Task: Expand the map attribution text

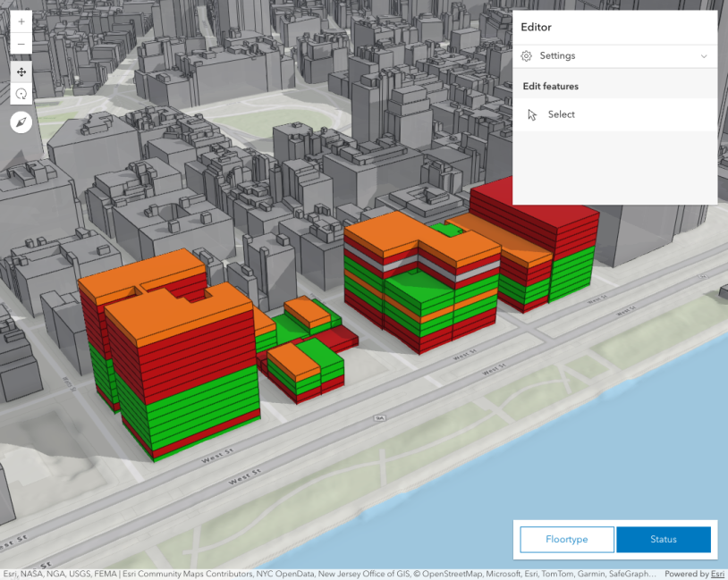Action: click(329, 575)
